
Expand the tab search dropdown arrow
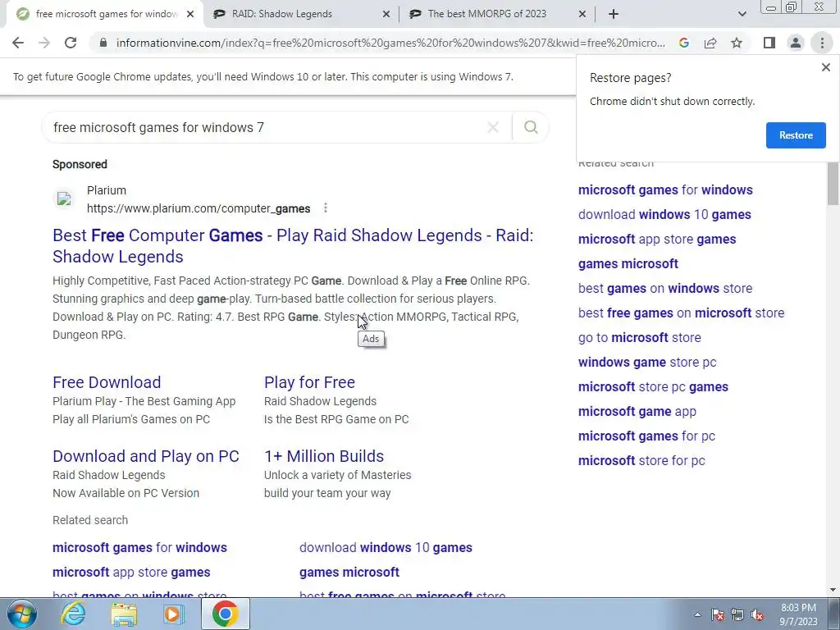[x=742, y=14]
